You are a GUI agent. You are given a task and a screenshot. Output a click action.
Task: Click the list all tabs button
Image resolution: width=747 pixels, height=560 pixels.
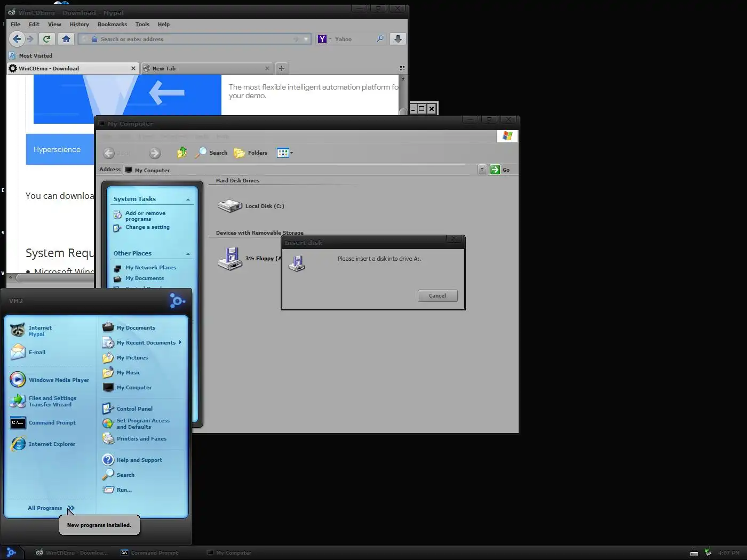[x=402, y=68]
